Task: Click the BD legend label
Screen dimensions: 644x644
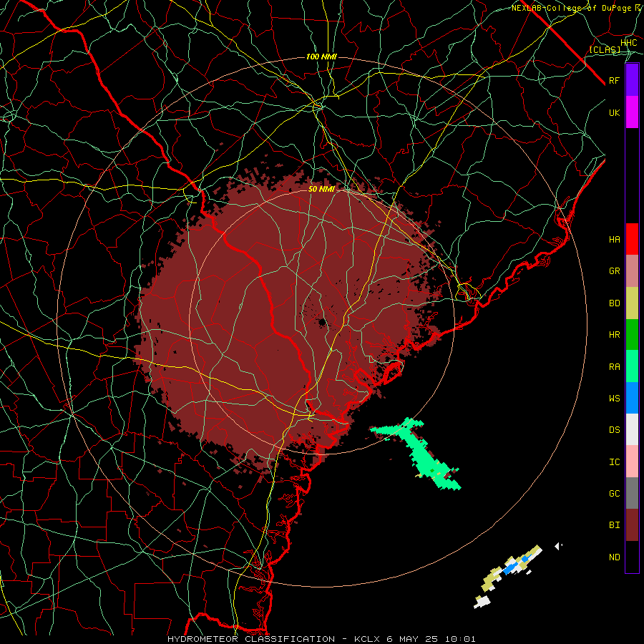Action: 615,303
